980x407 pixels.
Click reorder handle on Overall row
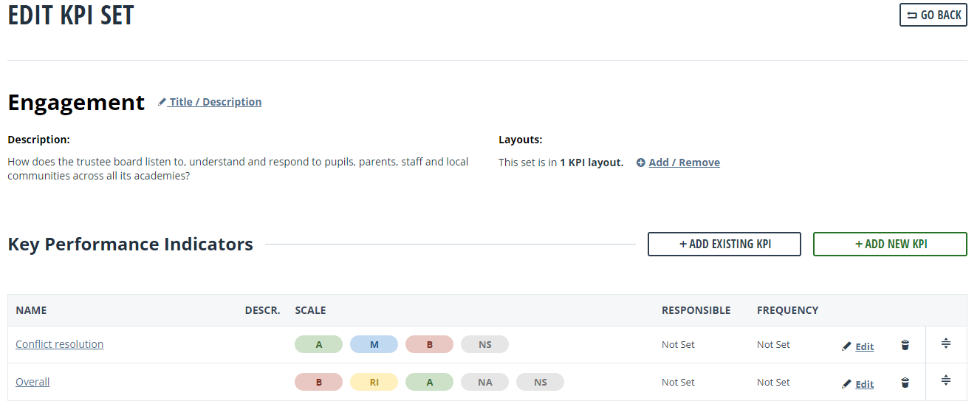[946, 380]
